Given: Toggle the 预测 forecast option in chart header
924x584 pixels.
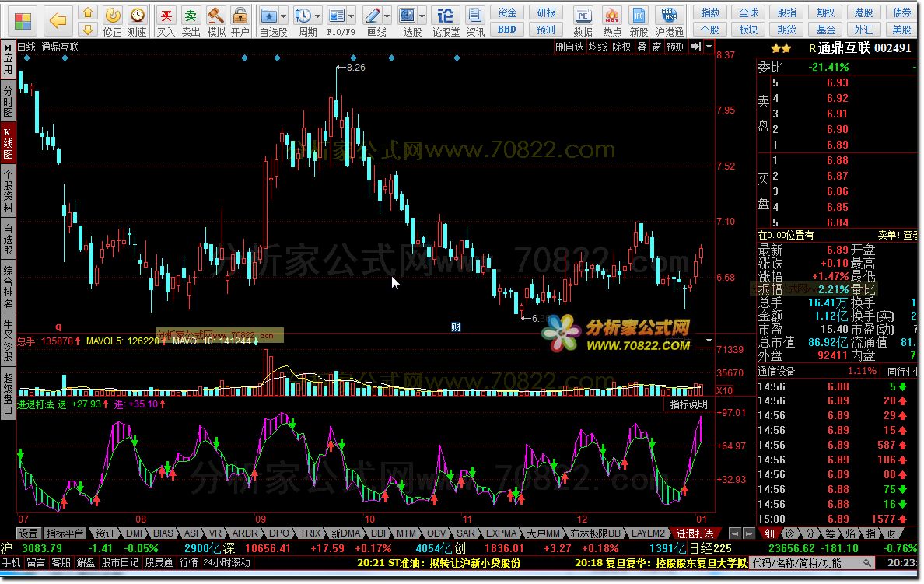Looking at the screenshot, I should coord(675,47).
